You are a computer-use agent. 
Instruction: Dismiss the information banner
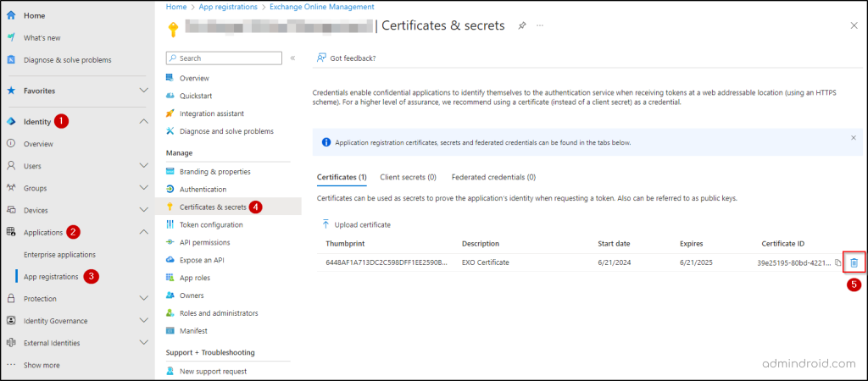pyautogui.click(x=853, y=137)
